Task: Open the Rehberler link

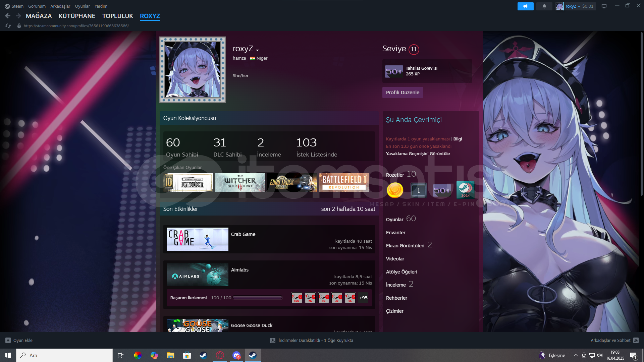Action: [396, 298]
